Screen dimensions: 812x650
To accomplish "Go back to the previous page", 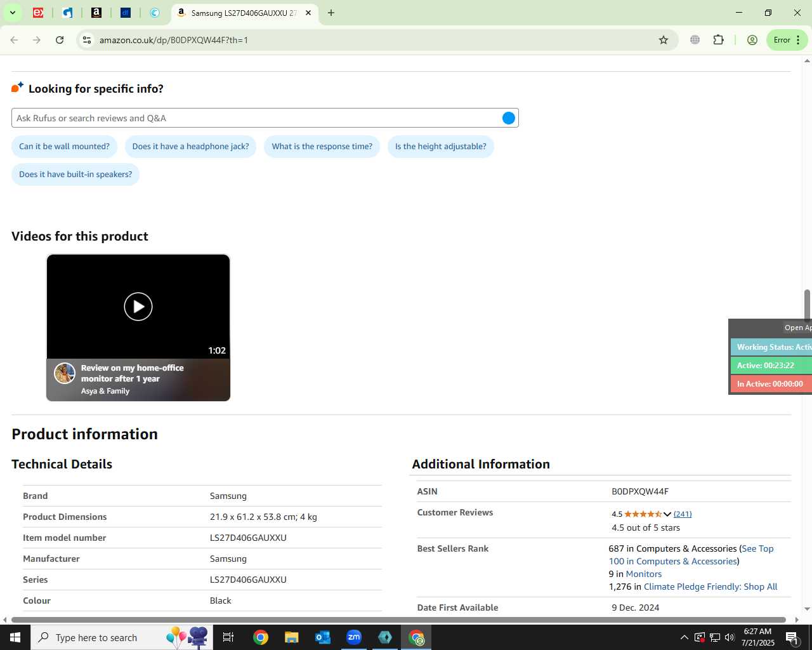I will tap(14, 40).
